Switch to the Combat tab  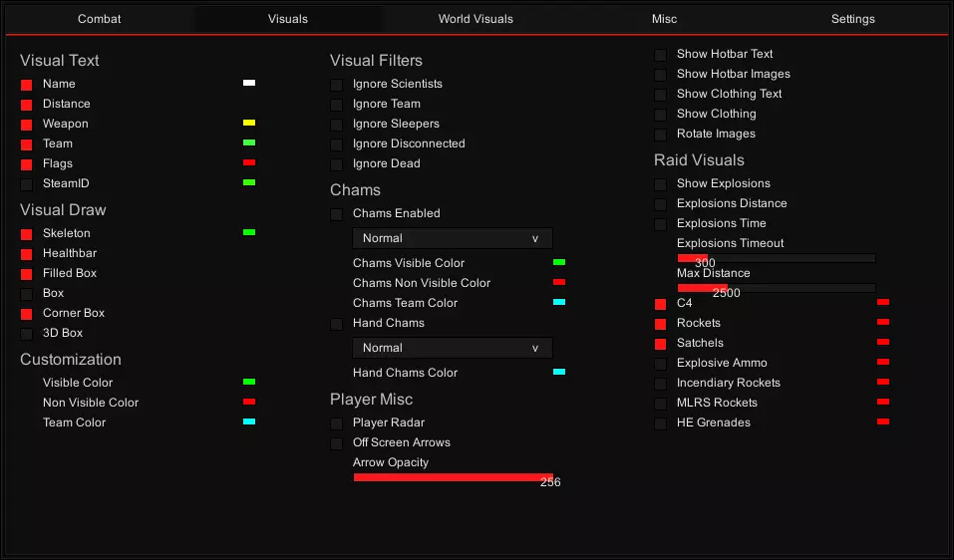[x=100, y=19]
